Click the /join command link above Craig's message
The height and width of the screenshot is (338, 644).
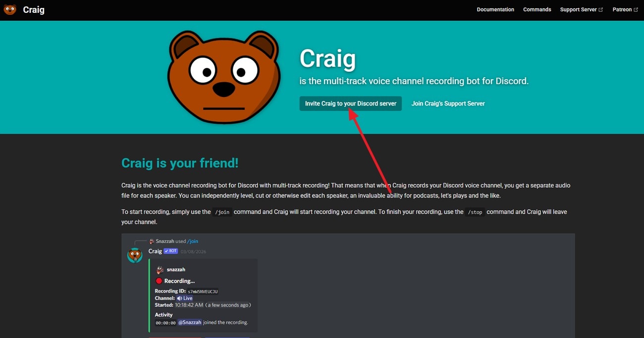(x=193, y=241)
